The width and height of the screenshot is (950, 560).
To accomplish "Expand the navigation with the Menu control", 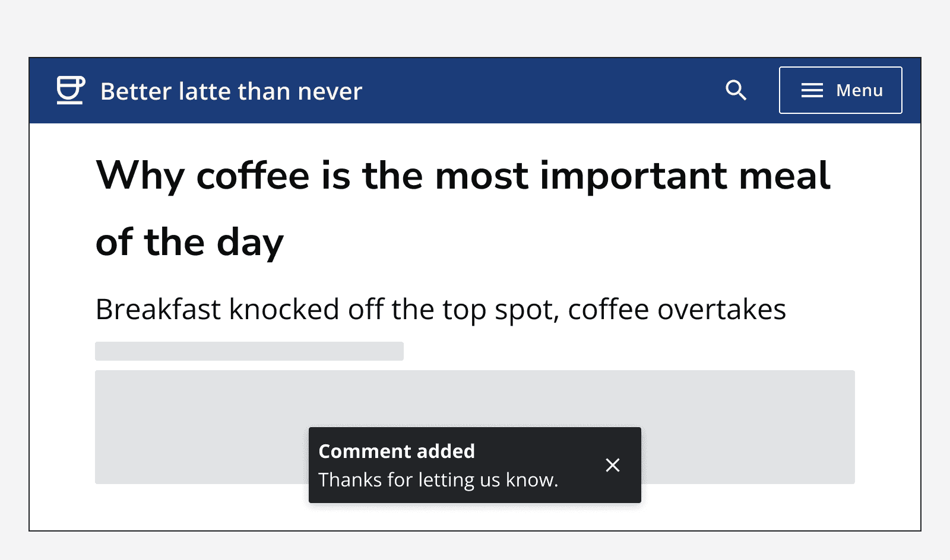I will (841, 90).
